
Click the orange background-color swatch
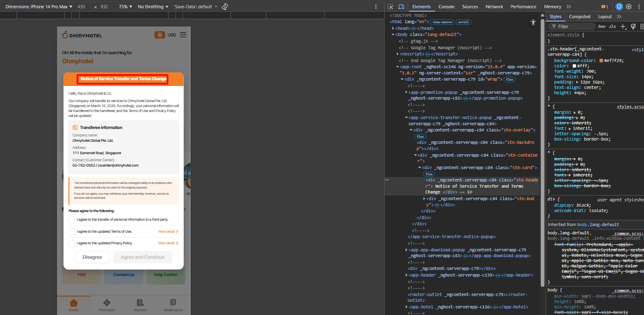(x=601, y=60)
